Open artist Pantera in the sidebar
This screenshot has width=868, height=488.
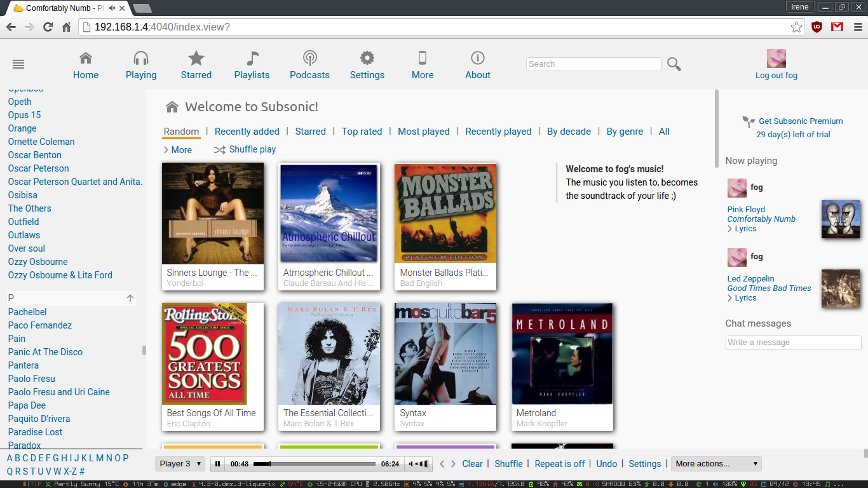(x=24, y=365)
